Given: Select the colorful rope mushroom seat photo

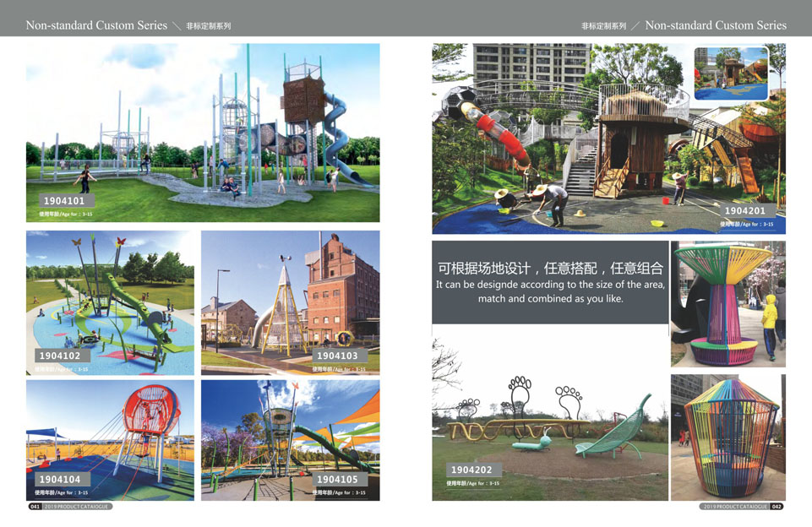Looking at the screenshot, I should [728, 304].
